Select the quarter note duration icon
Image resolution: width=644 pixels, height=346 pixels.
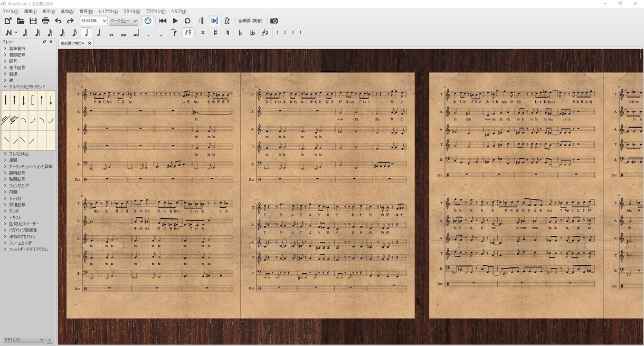[87, 33]
